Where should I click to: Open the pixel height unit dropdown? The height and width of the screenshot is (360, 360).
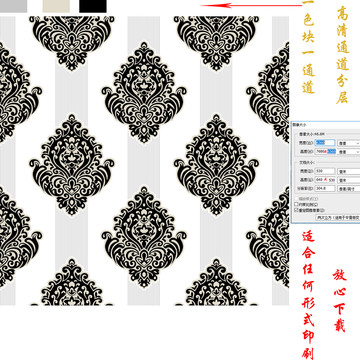pos(349,152)
